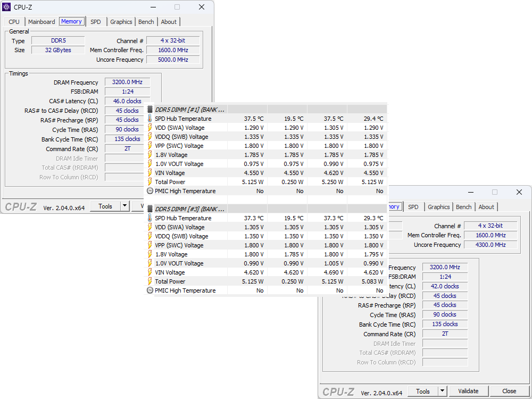This screenshot has height=399, width=532.
Task: Switch to the Graphics tab in the bottom-right CPU-Z window
Action: 439,207
